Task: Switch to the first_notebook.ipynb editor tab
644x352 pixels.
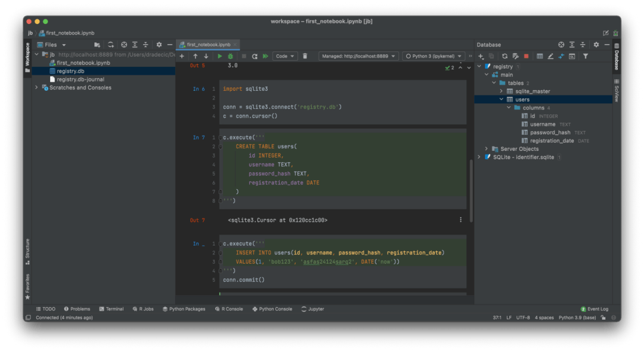Action: (208, 44)
